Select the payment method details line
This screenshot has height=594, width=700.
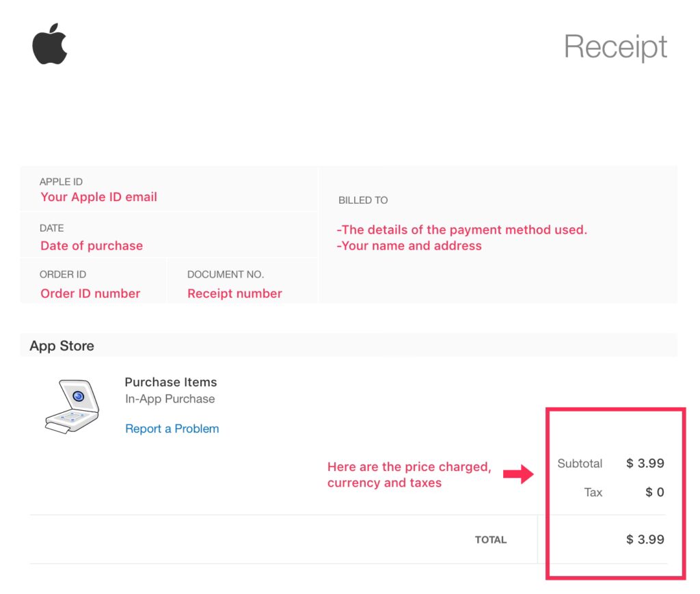tap(463, 230)
